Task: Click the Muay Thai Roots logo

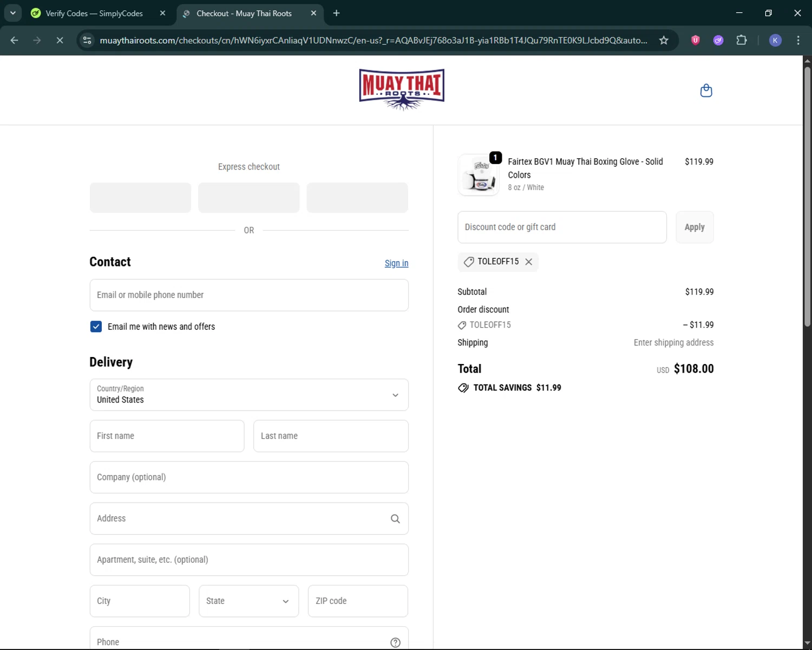Action: pos(402,89)
